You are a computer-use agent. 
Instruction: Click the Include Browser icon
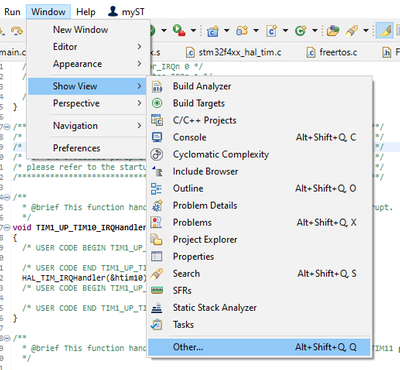(157, 171)
